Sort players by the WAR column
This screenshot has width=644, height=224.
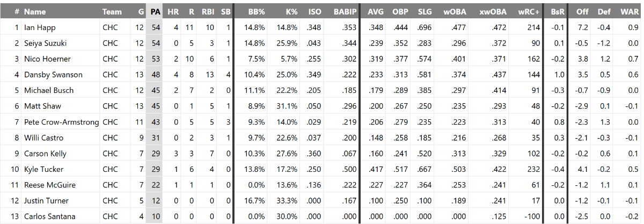(629, 11)
